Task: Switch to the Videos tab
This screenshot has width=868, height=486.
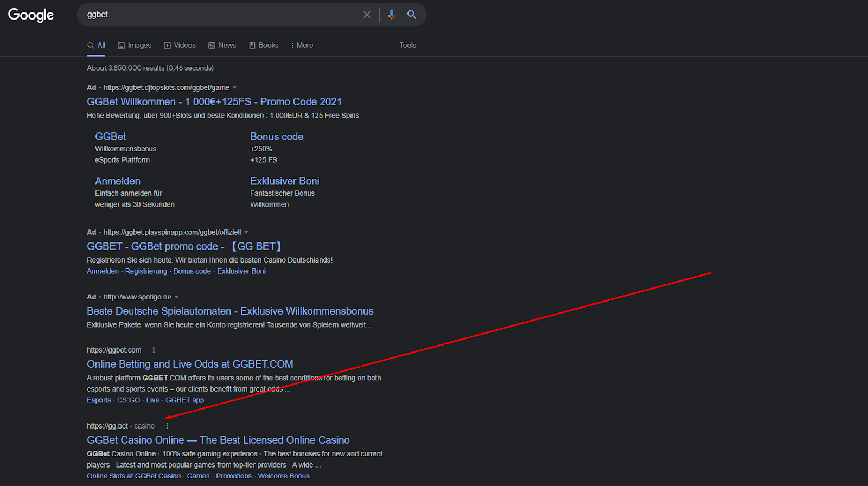Action: [180, 46]
